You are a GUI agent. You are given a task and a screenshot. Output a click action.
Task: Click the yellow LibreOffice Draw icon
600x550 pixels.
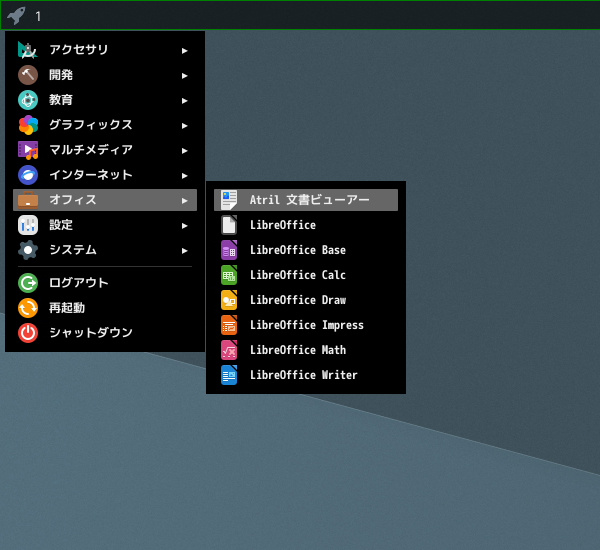pyautogui.click(x=229, y=300)
